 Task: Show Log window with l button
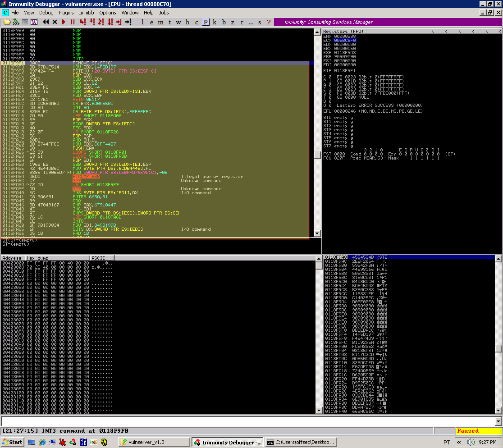pos(142,22)
